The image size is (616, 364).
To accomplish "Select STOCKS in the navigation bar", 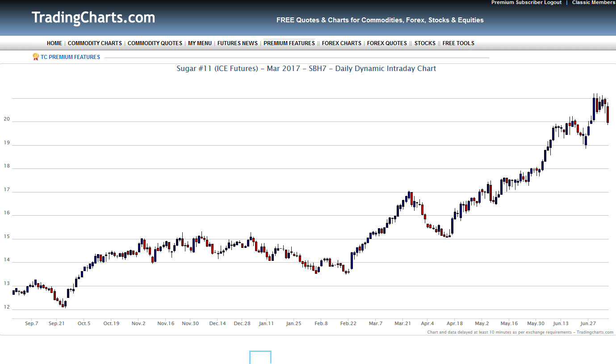I will tap(425, 43).
